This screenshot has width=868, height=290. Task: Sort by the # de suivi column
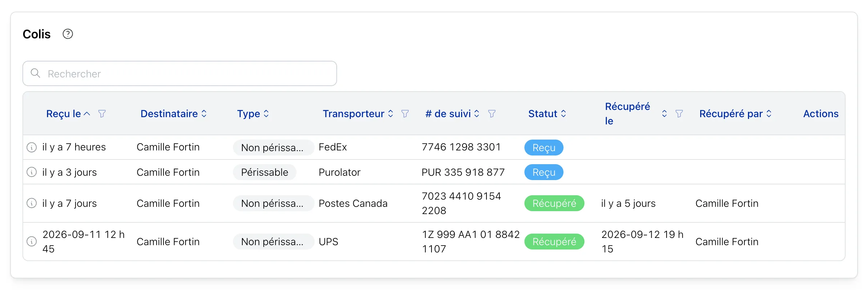point(452,114)
